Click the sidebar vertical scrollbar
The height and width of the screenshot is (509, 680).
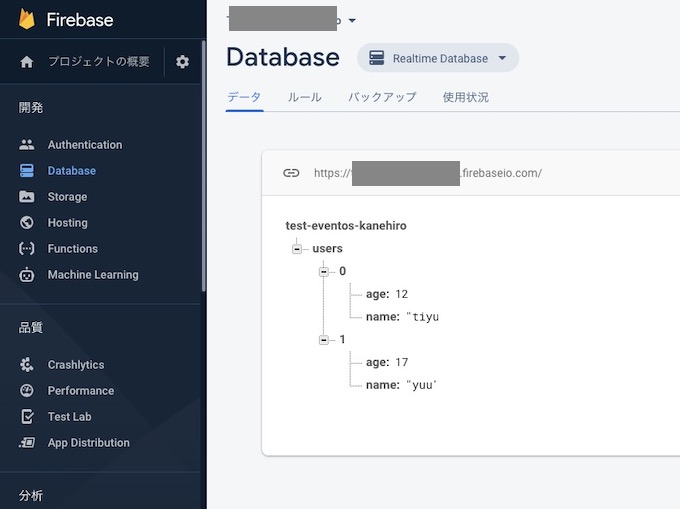click(203, 166)
